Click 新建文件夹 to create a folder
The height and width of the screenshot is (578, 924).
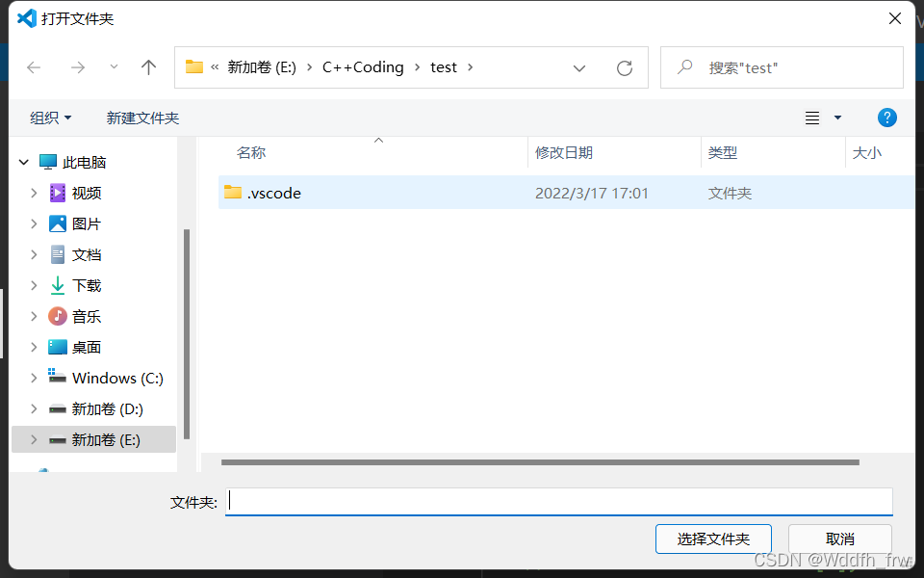pyautogui.click(x=141, y=117)
